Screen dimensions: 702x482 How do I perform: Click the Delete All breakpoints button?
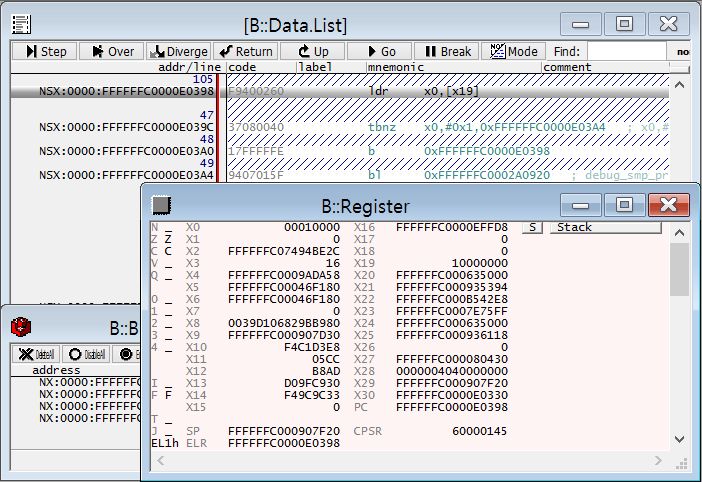(35, 354)
